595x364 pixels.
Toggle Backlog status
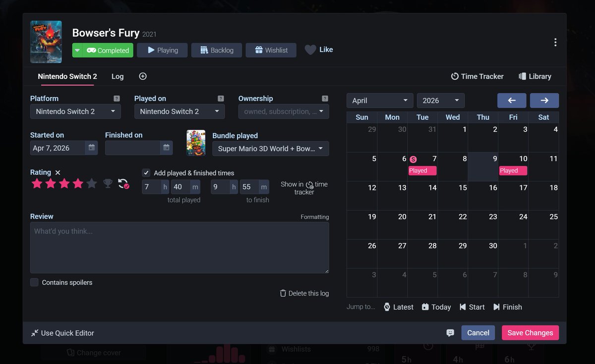[217, 50]
